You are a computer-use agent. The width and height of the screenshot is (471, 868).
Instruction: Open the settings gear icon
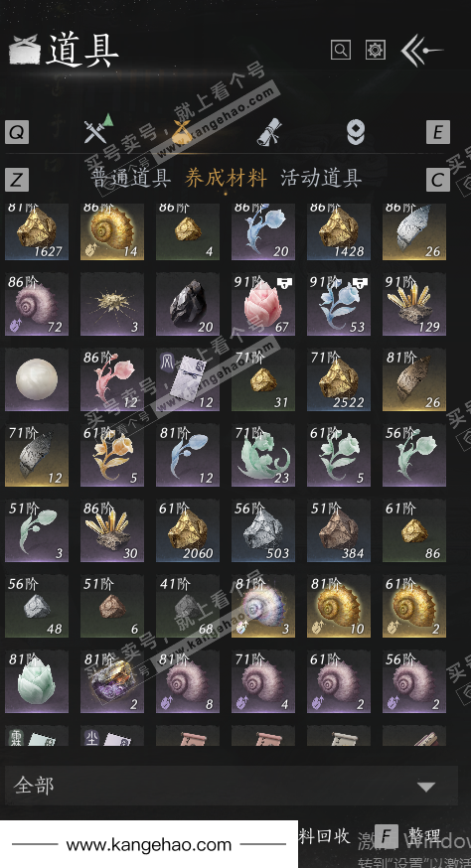pos(376,51)
